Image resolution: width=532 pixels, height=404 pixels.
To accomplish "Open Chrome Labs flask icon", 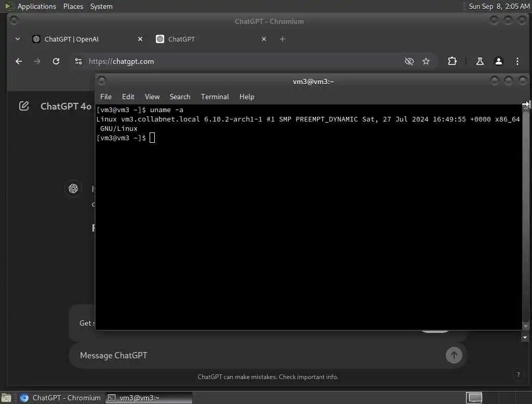I will point(480,61).
